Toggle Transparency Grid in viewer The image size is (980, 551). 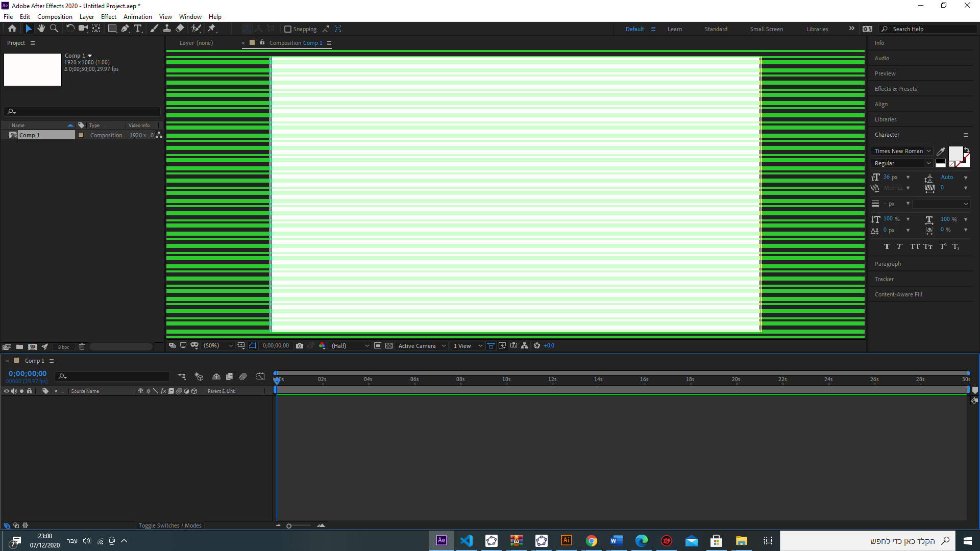click(x=389, y=346)
